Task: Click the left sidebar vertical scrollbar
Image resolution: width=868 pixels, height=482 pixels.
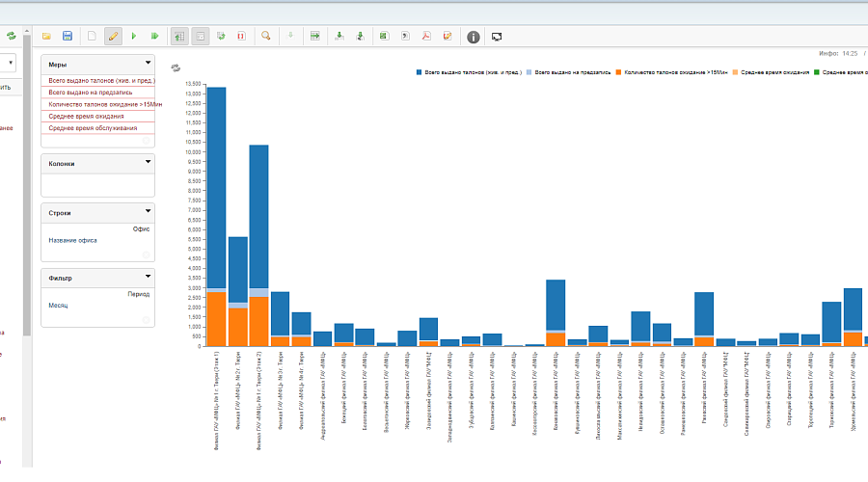Action: 27,185
